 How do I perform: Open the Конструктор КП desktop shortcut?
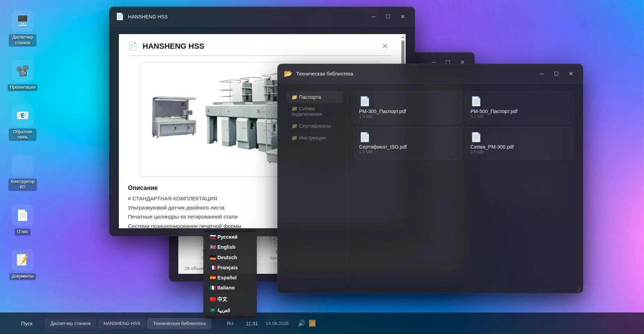point(23,173)
